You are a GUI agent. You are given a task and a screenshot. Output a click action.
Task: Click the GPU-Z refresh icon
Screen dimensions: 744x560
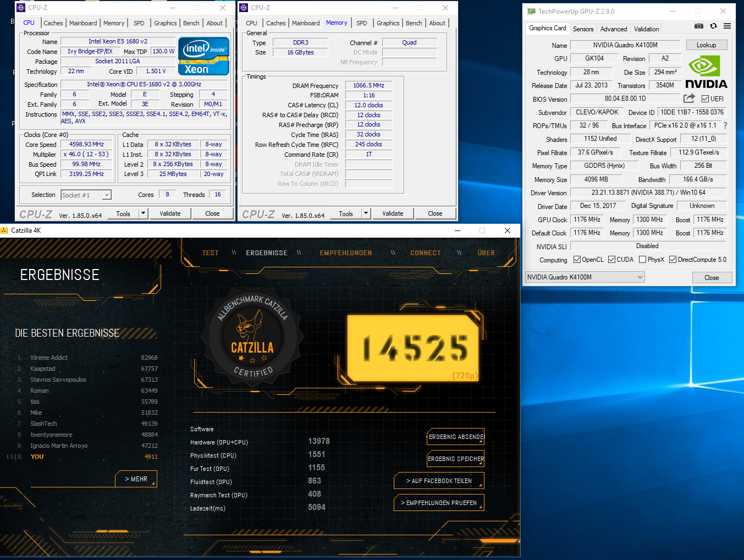713,26
